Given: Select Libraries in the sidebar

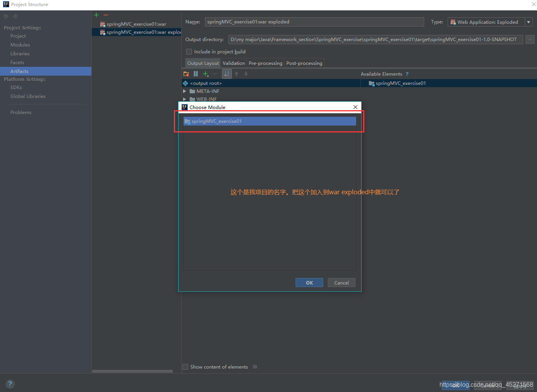Looking at the screenshot, I should (x=20, y=53).
